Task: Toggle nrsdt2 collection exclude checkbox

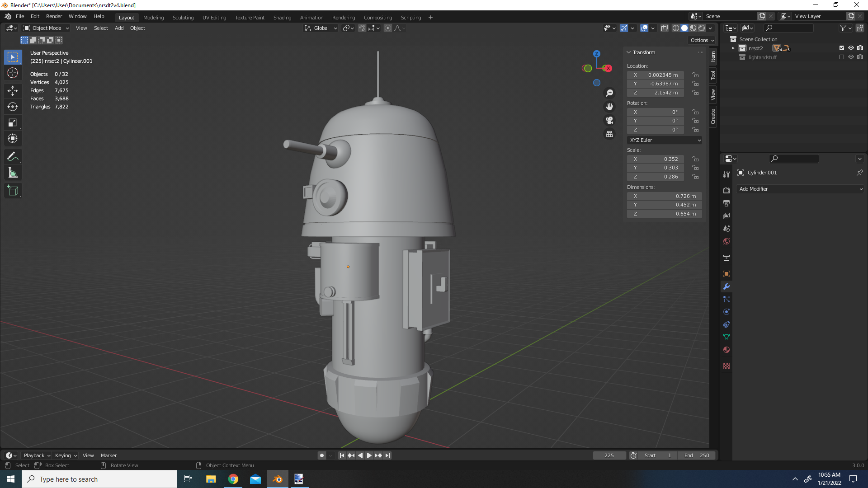Action: pos(842,48)
